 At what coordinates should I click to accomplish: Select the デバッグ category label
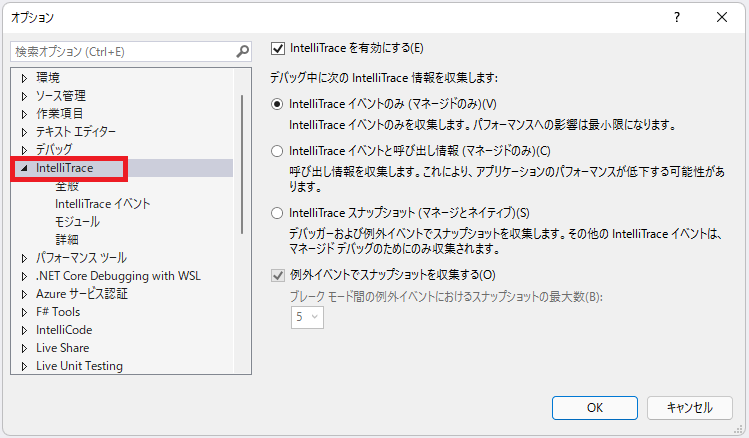[x=54, y=150]
